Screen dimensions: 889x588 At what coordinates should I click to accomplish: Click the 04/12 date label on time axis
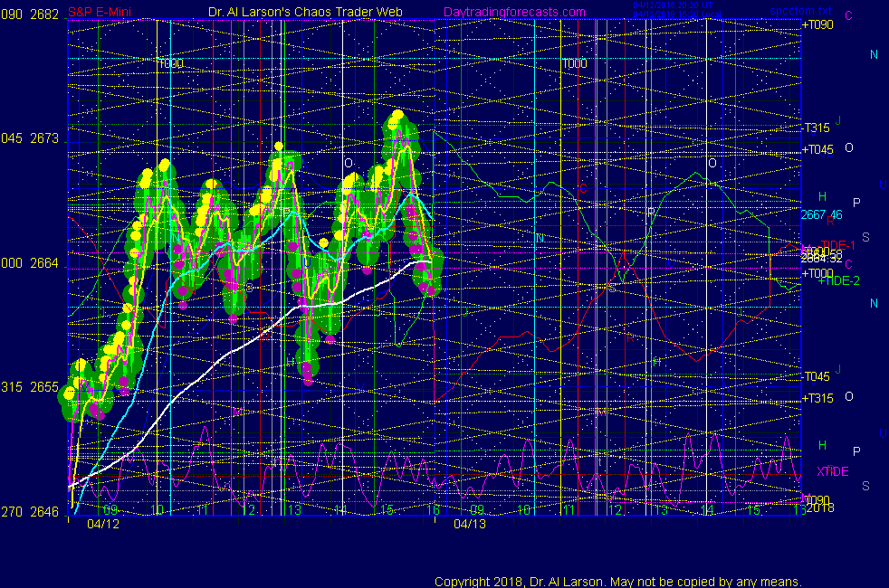[x=103, y=525]
